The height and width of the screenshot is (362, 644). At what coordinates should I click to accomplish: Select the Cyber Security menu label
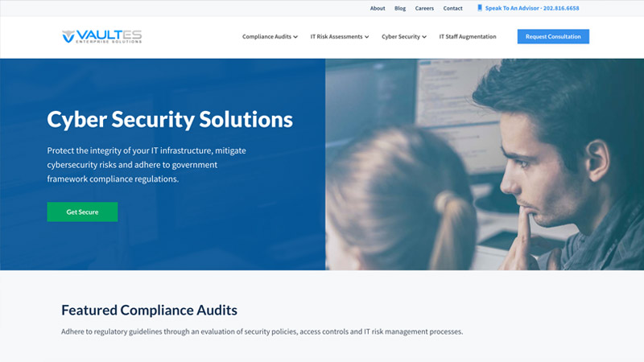(400, 37)
